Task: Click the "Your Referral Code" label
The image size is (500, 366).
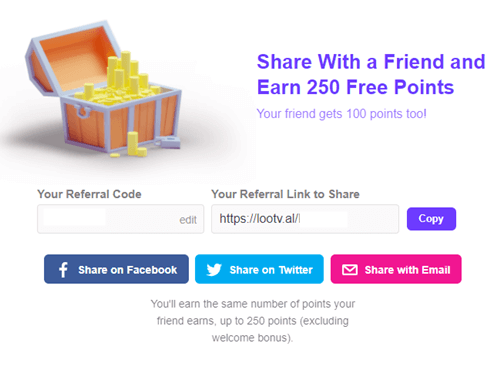Action: click(89, 194)
